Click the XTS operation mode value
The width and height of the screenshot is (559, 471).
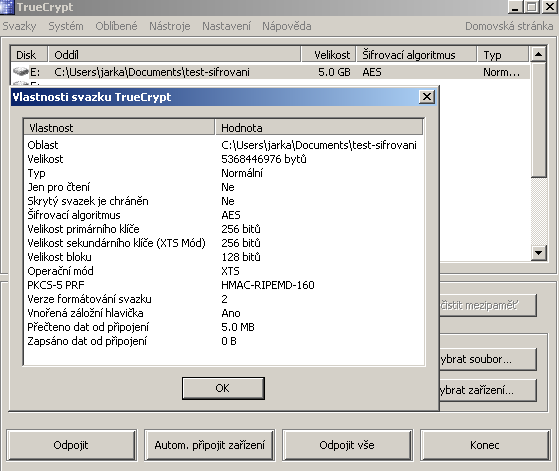230,271
